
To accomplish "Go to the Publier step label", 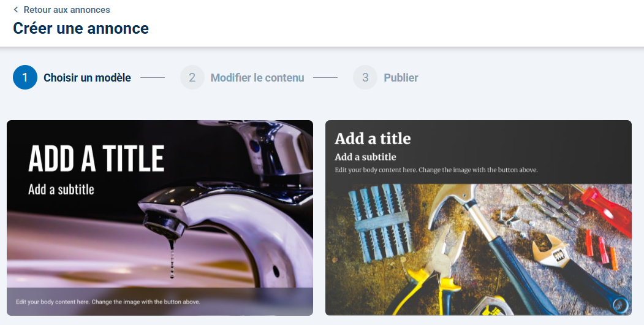I will coord(401,78).
